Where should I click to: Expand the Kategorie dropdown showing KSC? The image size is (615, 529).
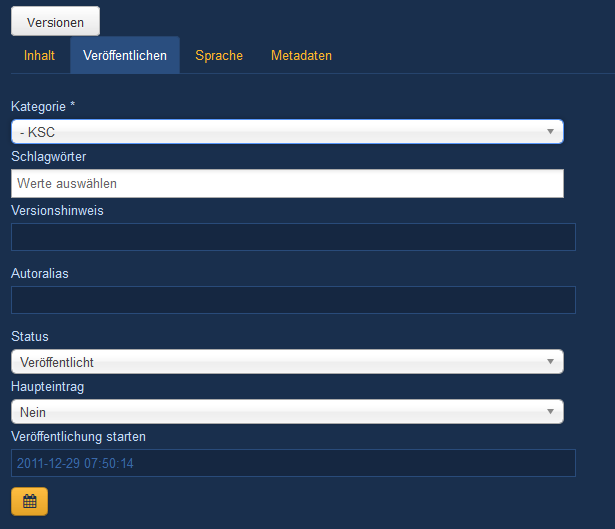point(287,132)
